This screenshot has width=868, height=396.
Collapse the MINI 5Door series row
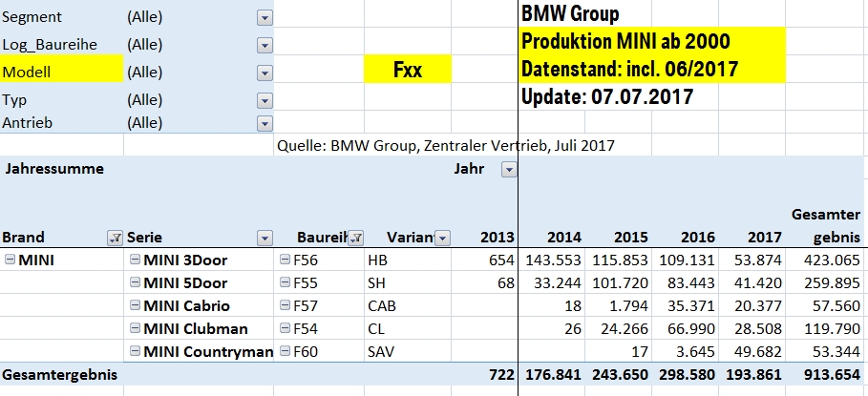(135, 282)
